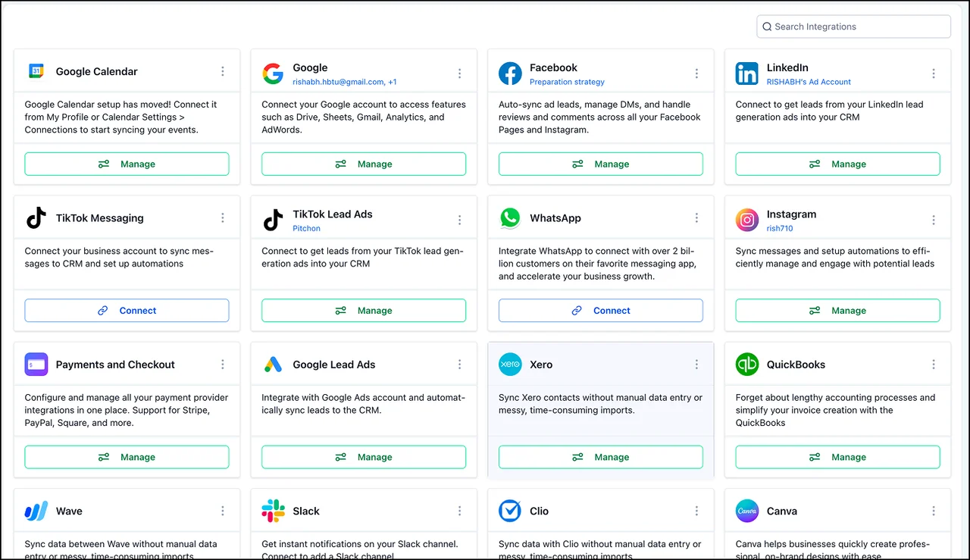Click the QuickBooks logo icon

click(747, 364)
